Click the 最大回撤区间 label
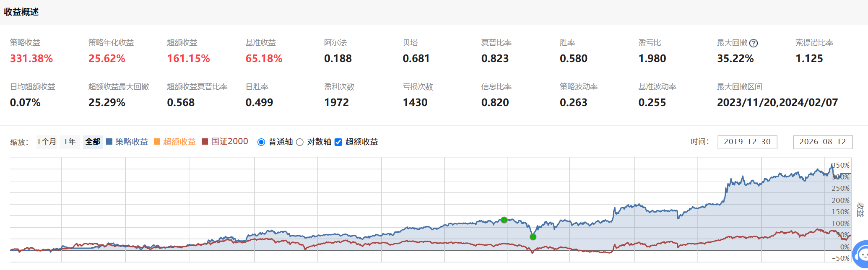 point(740,87)
